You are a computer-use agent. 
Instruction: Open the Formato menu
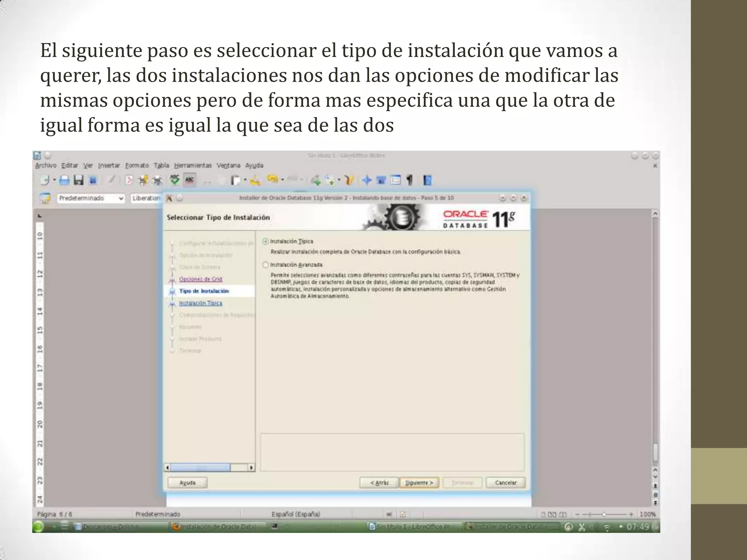click(137, 166)
